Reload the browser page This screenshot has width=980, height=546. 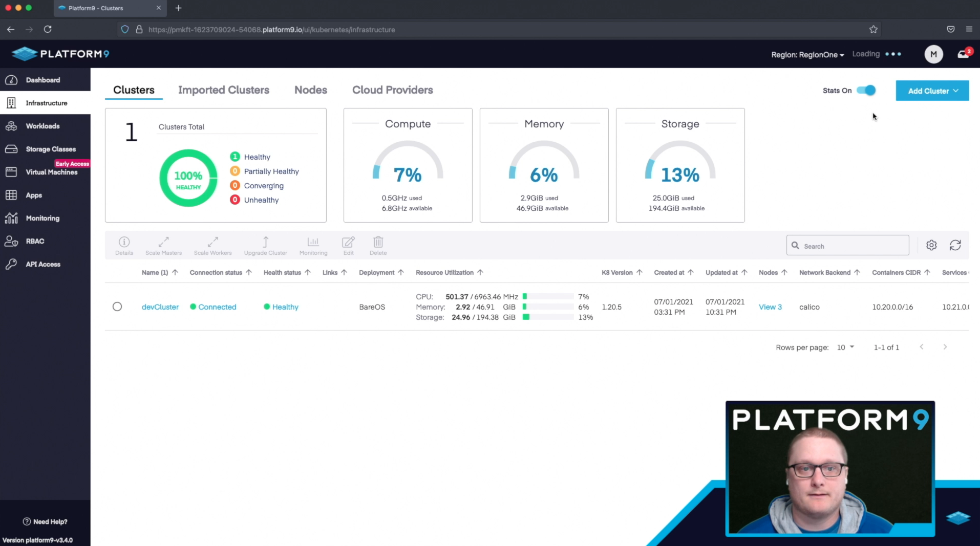[x=48, y=29]
